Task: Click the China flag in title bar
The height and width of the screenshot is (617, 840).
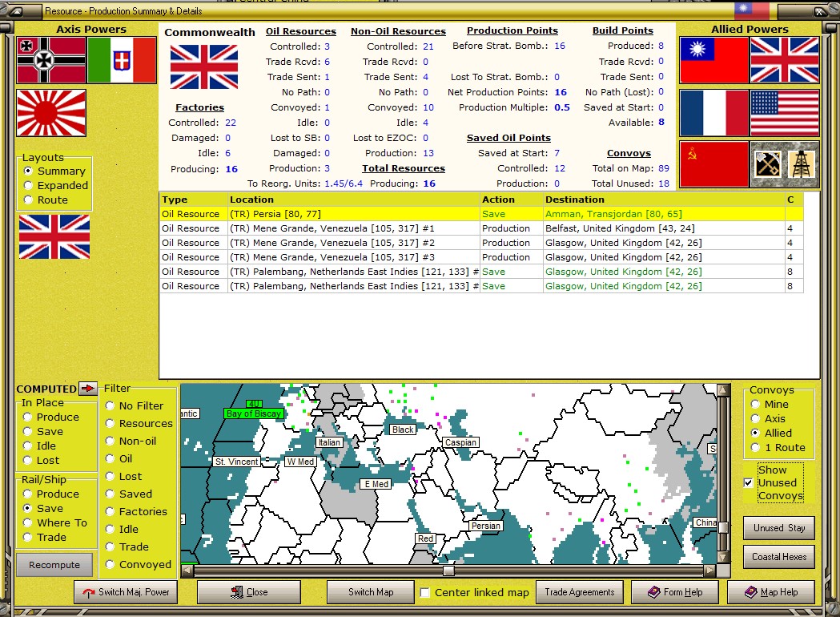Action: [x=751, y=9]
